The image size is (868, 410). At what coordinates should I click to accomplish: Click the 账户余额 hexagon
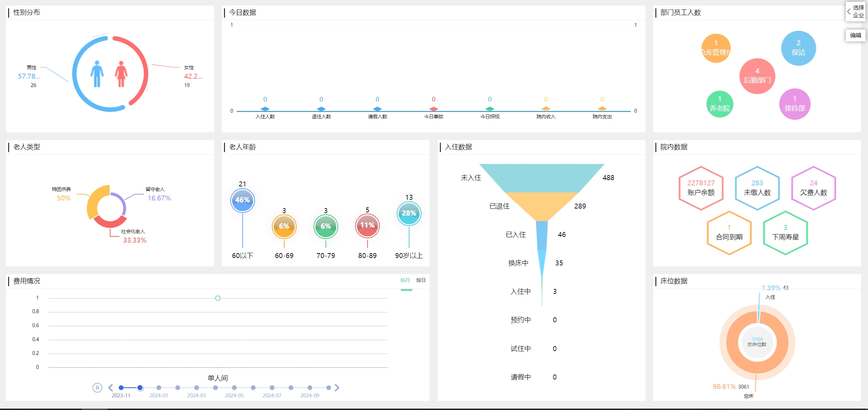click(x=701, y=188)
